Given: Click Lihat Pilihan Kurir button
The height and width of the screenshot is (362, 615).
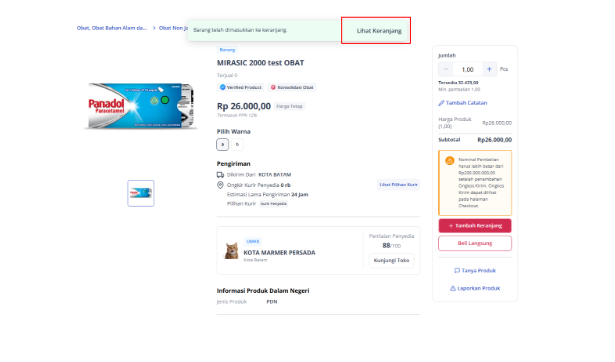Looking at the screenshot, I should click(x=398, y=184).
